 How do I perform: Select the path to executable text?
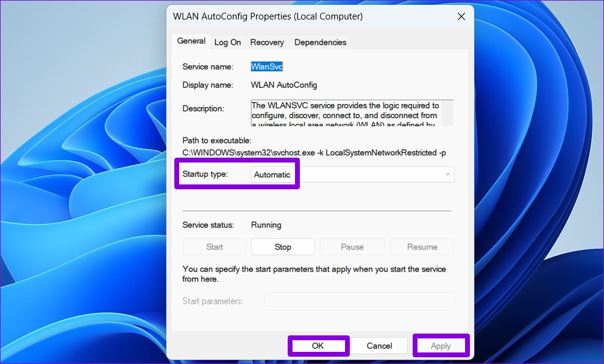[x=314, y=153]
